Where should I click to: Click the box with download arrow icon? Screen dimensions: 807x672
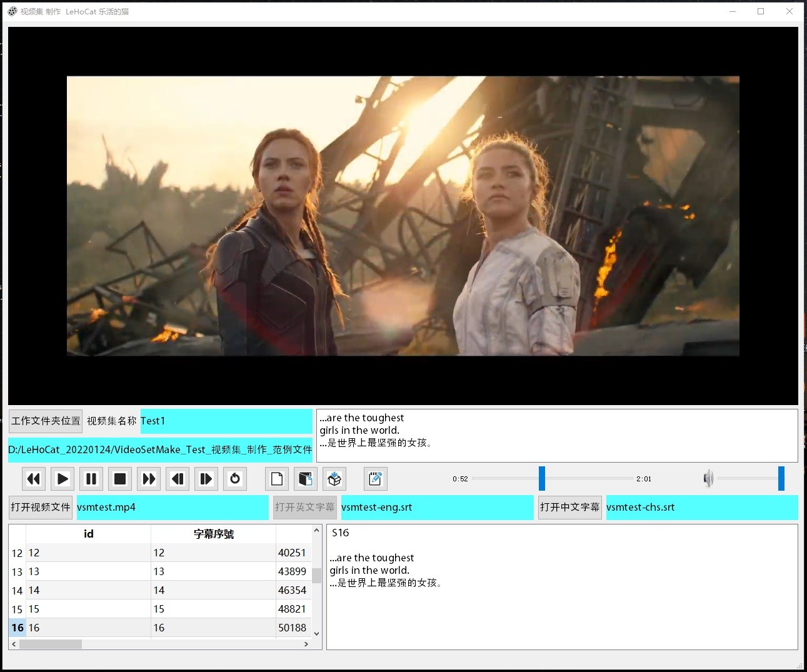(x=334, y=479)
